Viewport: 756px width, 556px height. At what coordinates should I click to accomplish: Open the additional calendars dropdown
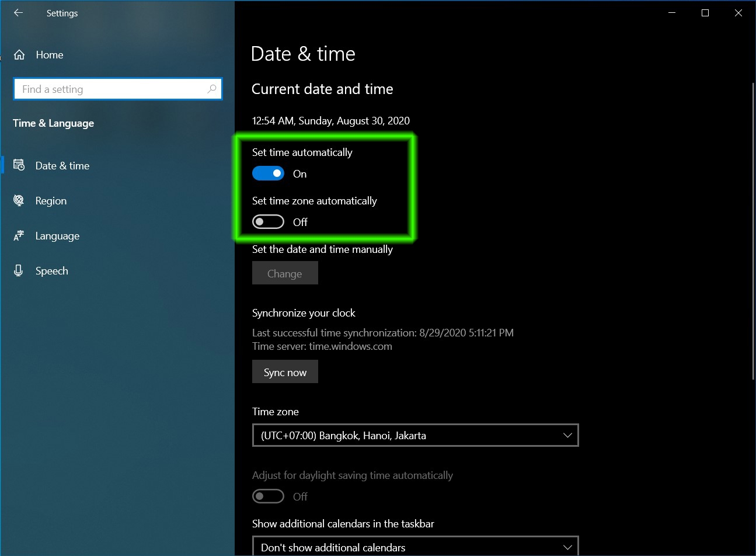(415, 546)
